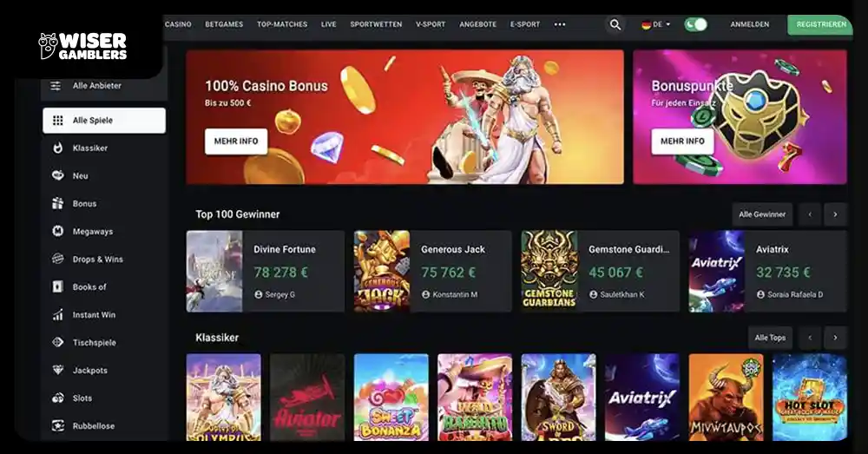
Task: Open the Instant Win chart icon
Action: pos(57,314)
